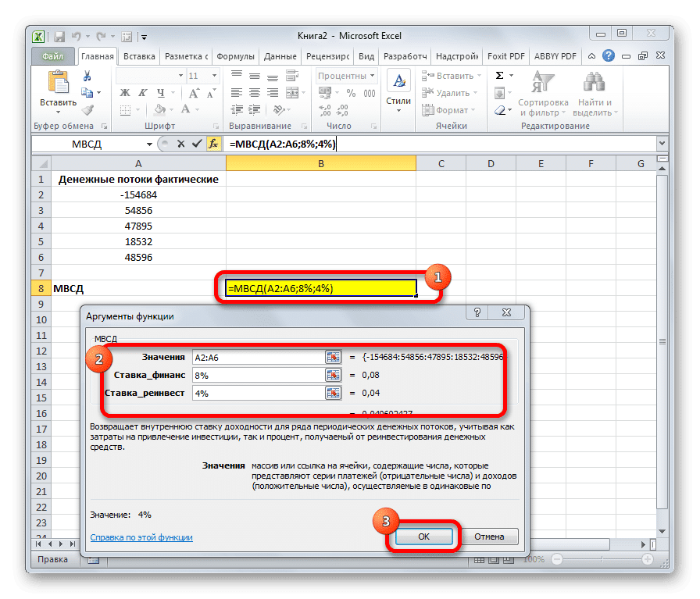Click the AutoSum sigma icon
This screenshot has width=700, height=599.
[x=499, y=76]
